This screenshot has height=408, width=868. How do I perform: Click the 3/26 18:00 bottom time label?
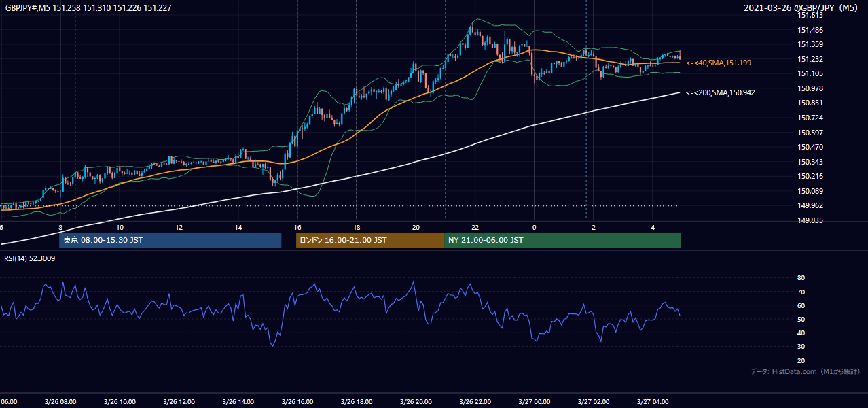point(357,402)
